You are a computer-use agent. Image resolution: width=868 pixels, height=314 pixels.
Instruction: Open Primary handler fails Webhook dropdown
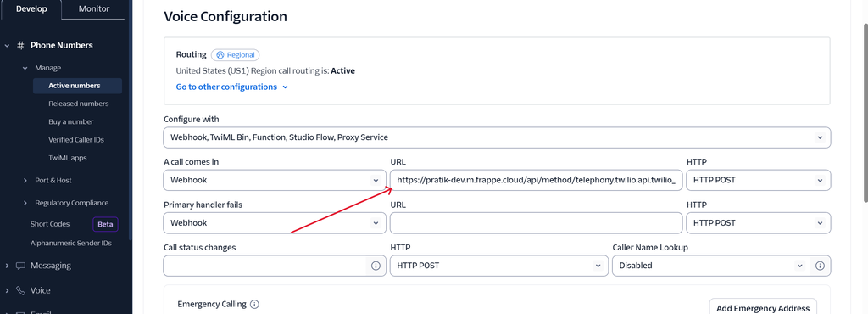point(275,222)
